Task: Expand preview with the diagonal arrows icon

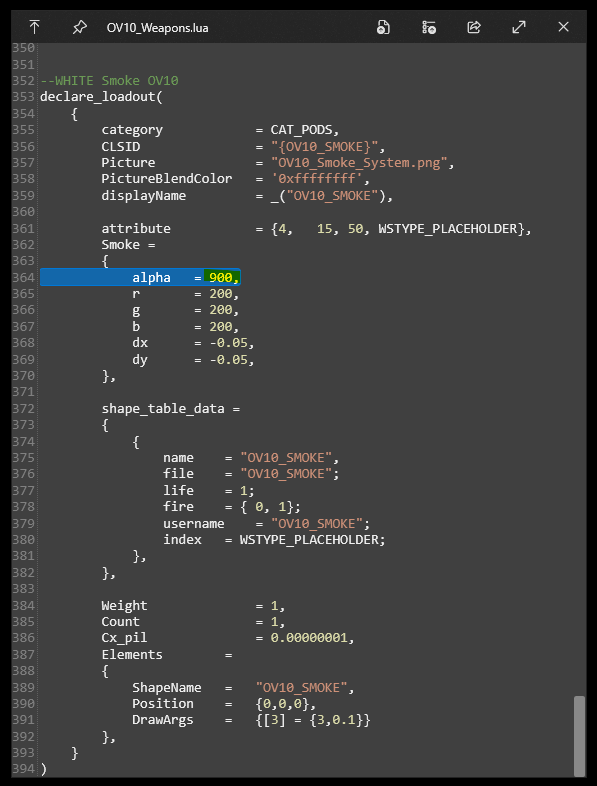Action: pos(519,27)
